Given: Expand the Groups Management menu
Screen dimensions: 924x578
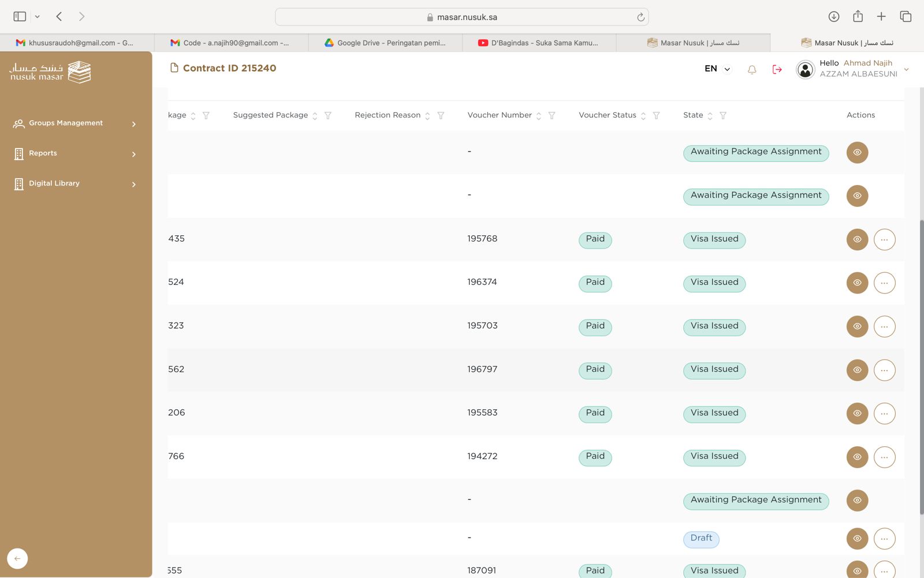Looking at the screenshot, I should point(75,123).
